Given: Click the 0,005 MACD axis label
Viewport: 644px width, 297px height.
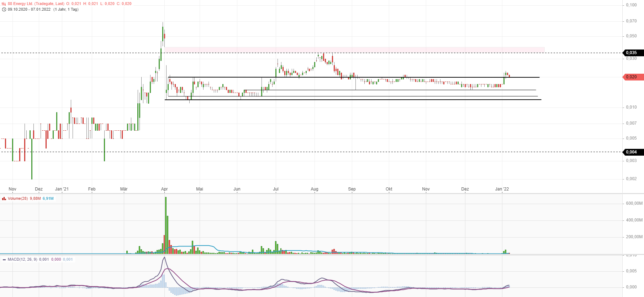Looking at the screenshot, I should point(632,271).
